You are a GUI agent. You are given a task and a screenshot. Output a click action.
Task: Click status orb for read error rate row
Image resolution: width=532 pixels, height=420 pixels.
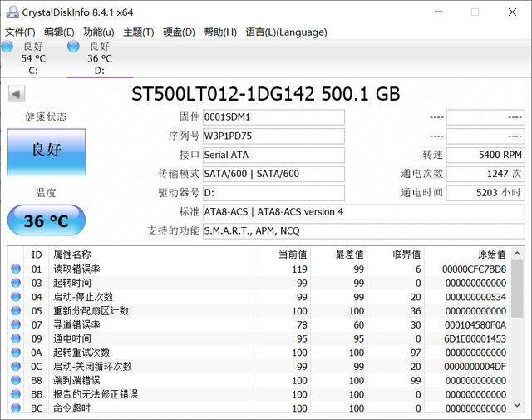pos(16,269)
